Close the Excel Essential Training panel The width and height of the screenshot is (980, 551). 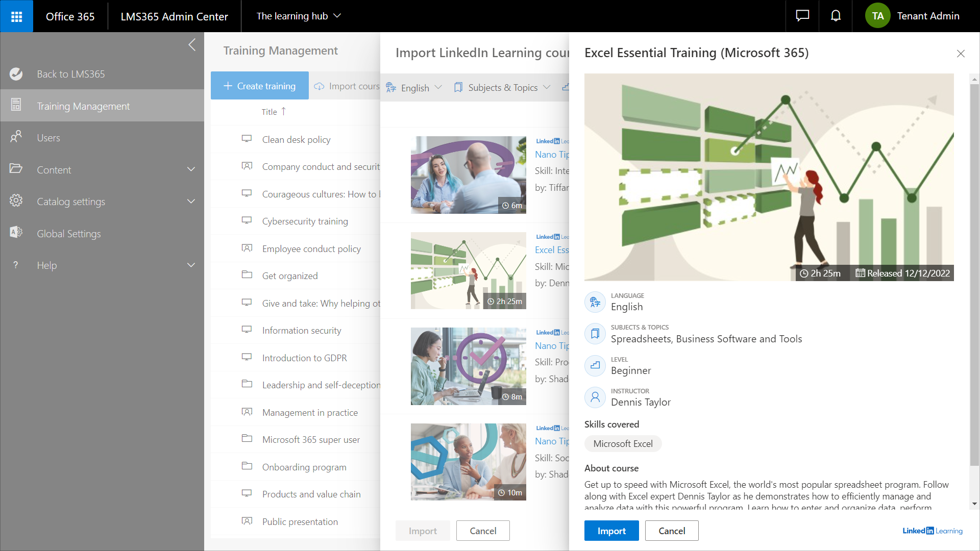coord(961,54)
